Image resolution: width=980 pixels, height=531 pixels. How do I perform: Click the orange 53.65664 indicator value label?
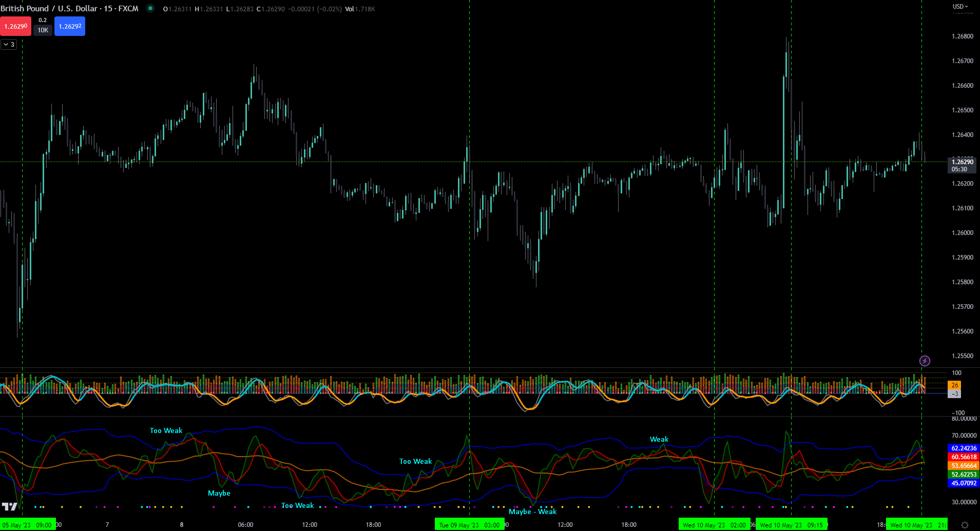click(x=964, y=466)
